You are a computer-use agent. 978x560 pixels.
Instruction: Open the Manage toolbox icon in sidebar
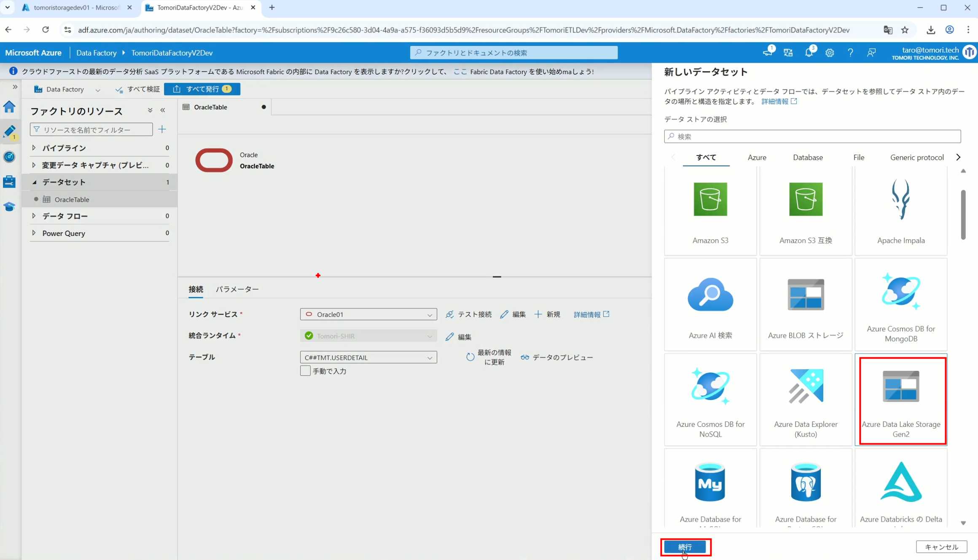(9, 182)
